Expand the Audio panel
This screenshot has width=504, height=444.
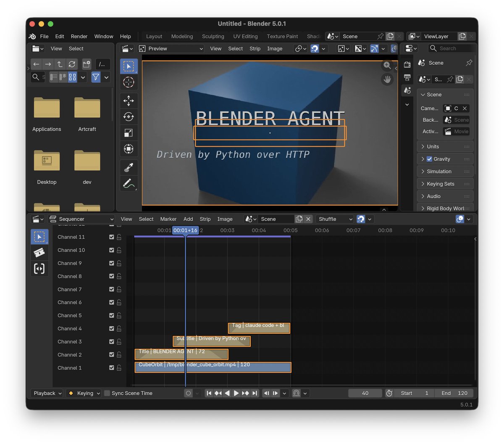click(445, 196)
